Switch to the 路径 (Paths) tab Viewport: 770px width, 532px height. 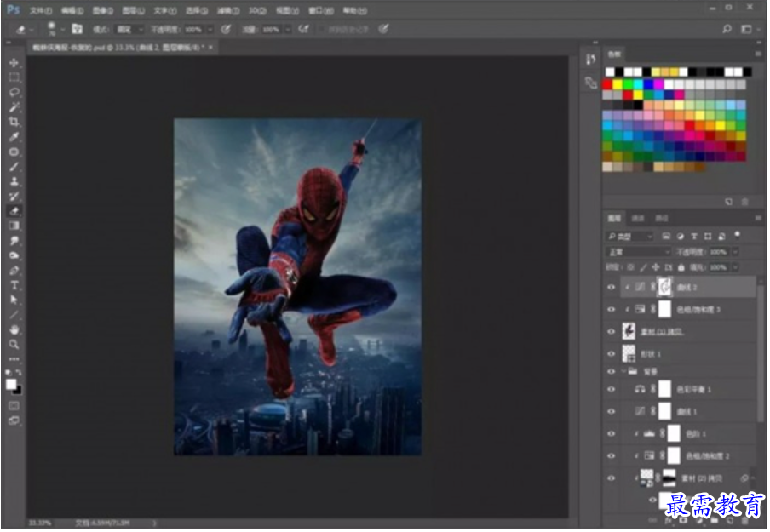click(662, 218)
